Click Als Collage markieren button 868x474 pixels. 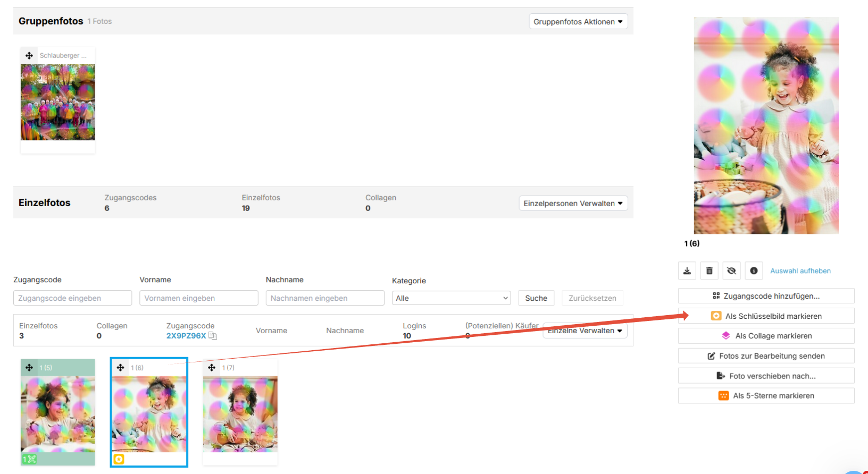[x=766, y=336]
